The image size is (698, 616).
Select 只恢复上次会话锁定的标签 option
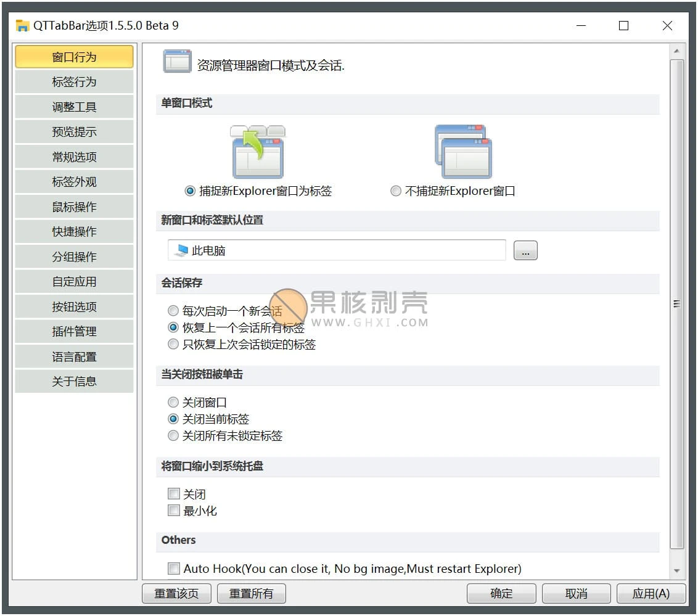pos(173,344)
